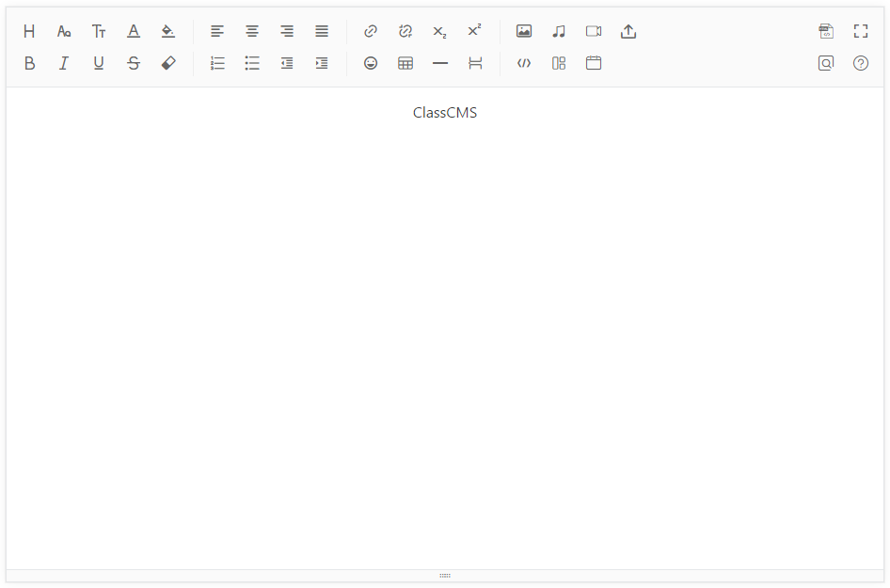Insert a code block
Image resolution: width=890 pixels, height=588 pixels.
click(x=524, y=63)
